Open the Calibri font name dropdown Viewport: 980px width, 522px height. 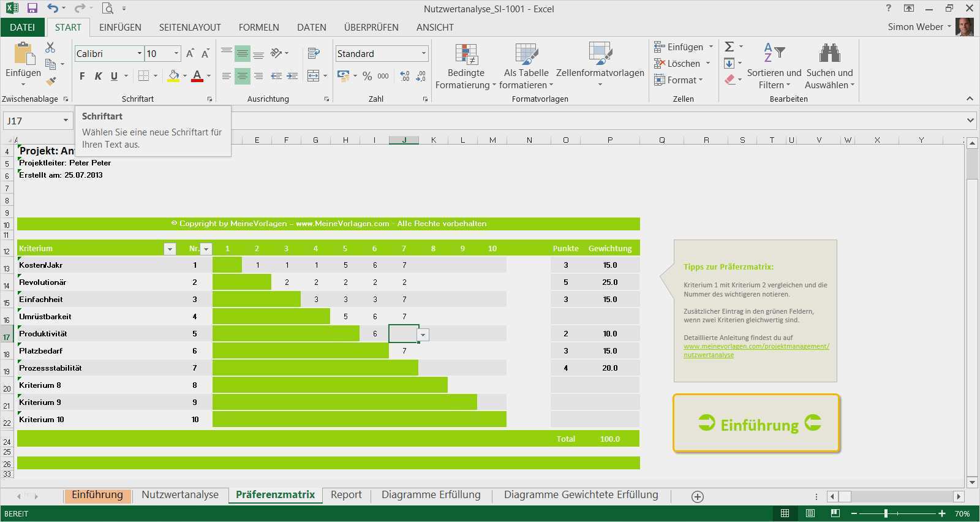click(140, 54)
